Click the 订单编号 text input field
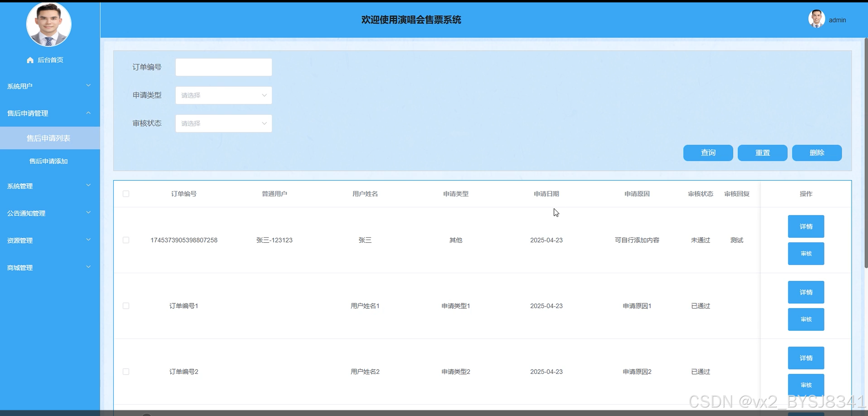 coord(224,67)
